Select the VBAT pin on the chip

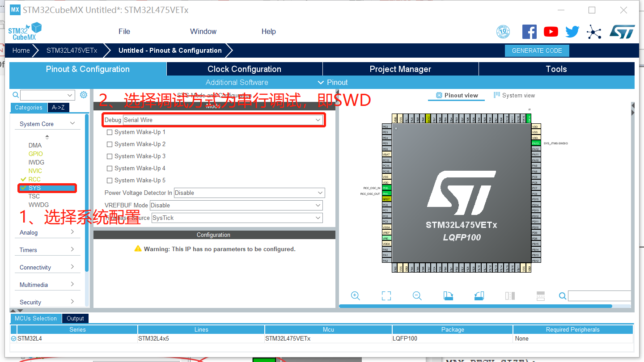coord(386,154)
